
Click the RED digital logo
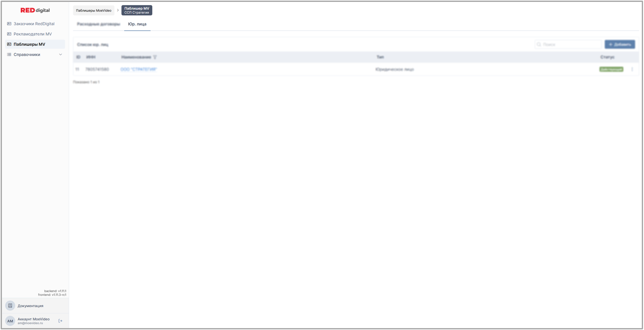coord(35,10)
